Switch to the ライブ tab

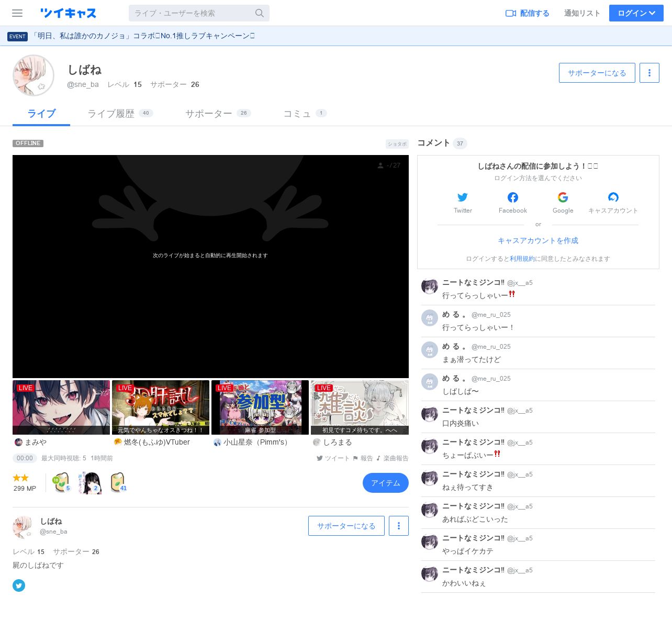(41, 114)
